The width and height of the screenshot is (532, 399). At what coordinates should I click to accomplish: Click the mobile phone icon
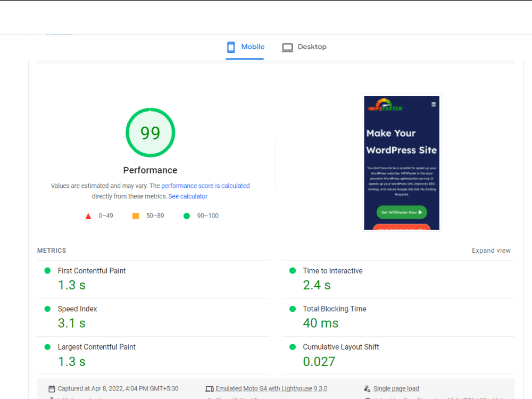point(231,47)
